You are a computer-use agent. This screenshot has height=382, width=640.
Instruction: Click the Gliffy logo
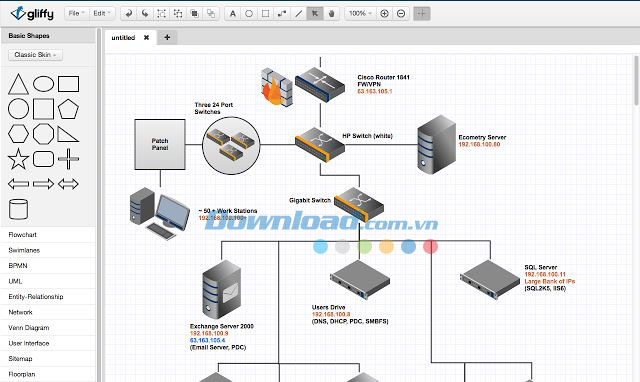tap(32, 13)
